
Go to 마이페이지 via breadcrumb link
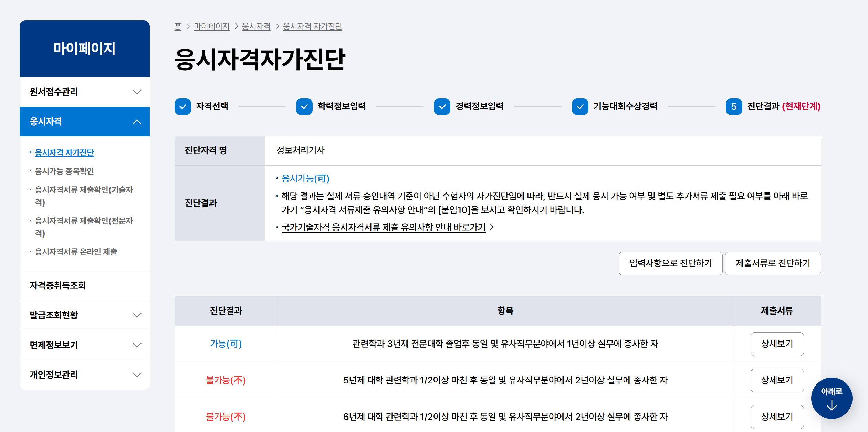click(x=211, y=27)
